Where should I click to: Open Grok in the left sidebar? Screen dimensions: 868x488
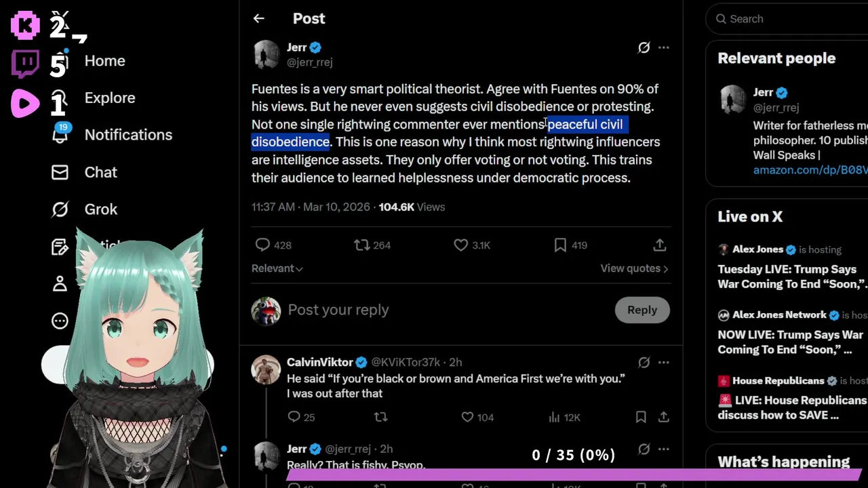tap(100, 209)
